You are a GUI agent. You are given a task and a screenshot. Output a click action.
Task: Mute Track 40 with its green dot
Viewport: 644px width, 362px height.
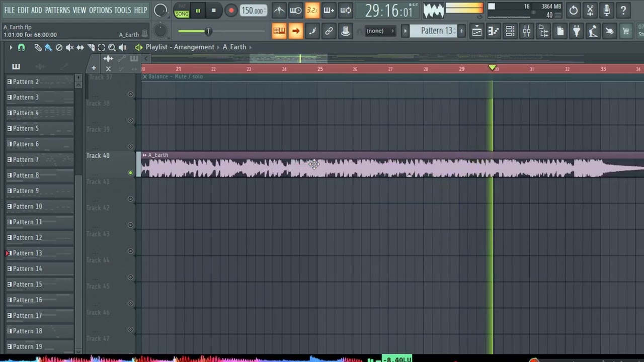(x=130, y=172)
